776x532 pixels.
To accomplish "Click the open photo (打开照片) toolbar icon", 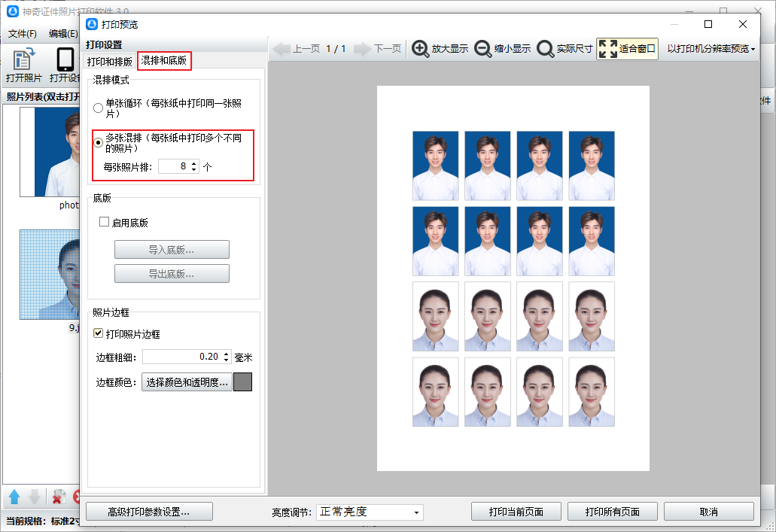I will pyautogui.click(x=23, y=60).
